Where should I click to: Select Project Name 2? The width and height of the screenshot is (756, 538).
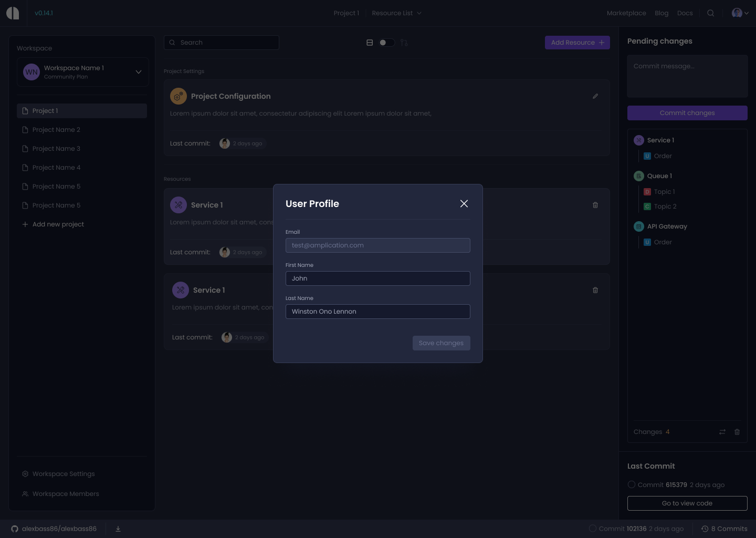[x=82, y=130]
